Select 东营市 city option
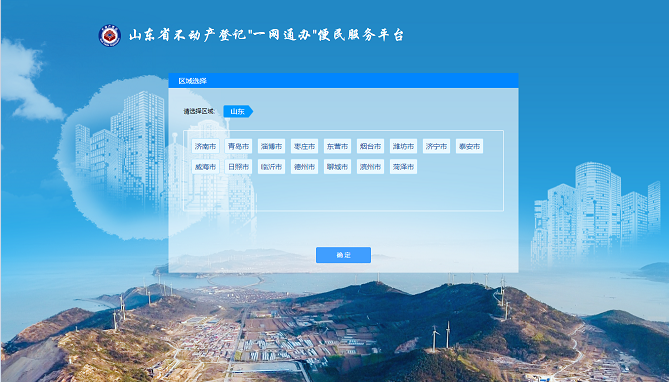This screenshot has width=669, height=382. pyautogui.click(x=337, y=146)
